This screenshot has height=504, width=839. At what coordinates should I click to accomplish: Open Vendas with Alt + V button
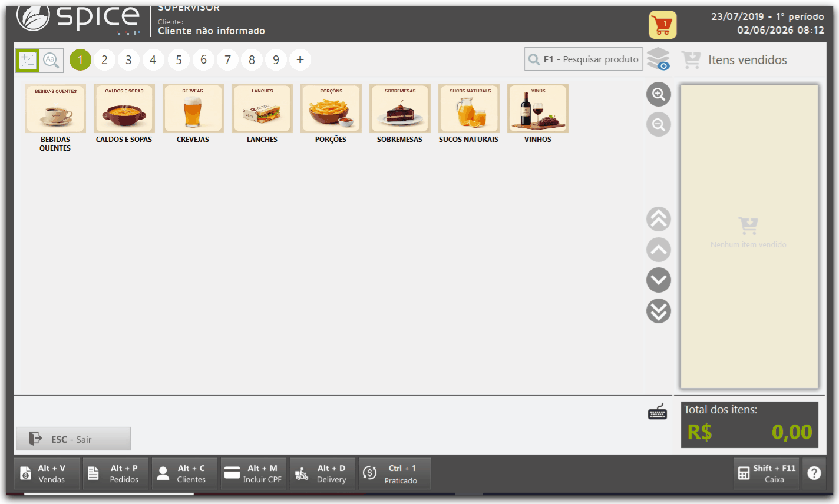tap(47, 473)
